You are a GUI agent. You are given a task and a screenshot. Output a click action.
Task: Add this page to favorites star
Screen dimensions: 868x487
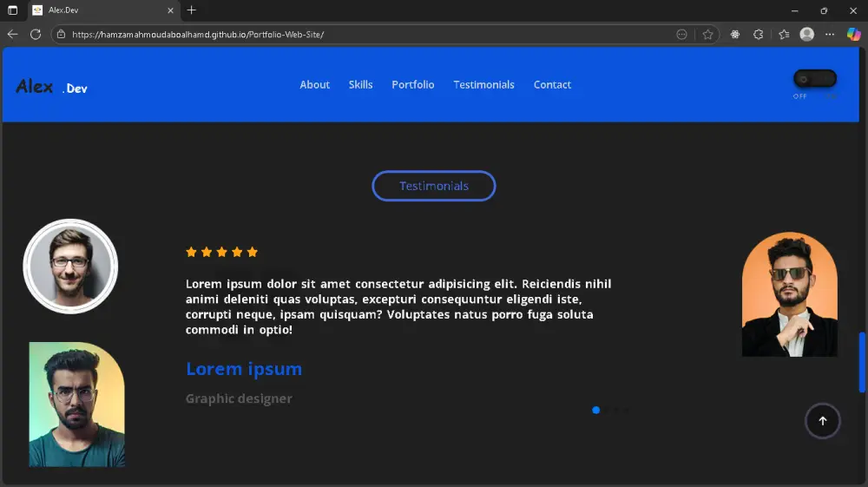tap(707, 35)
